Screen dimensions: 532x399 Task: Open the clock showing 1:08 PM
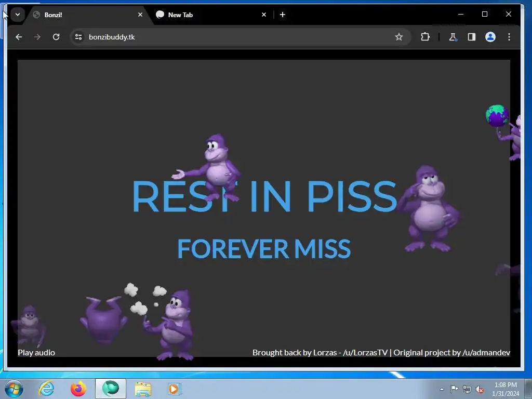coord(506,389)
